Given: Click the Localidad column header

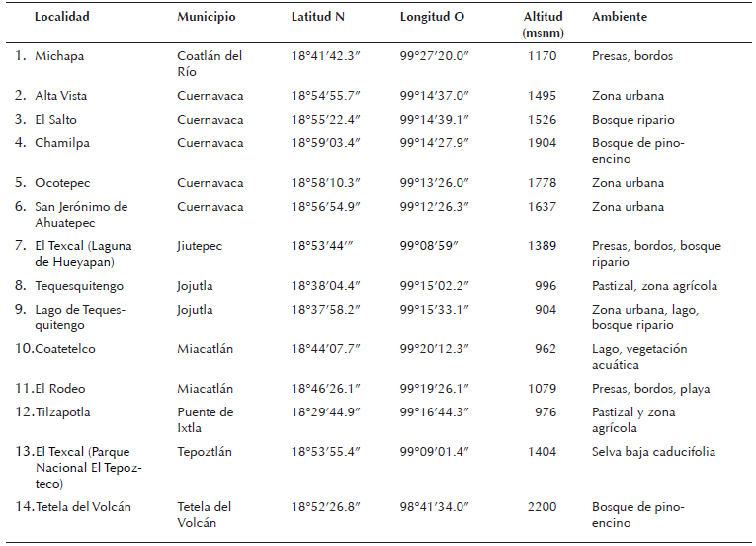Looking at the screenshot, I should [x=62, y=18].
